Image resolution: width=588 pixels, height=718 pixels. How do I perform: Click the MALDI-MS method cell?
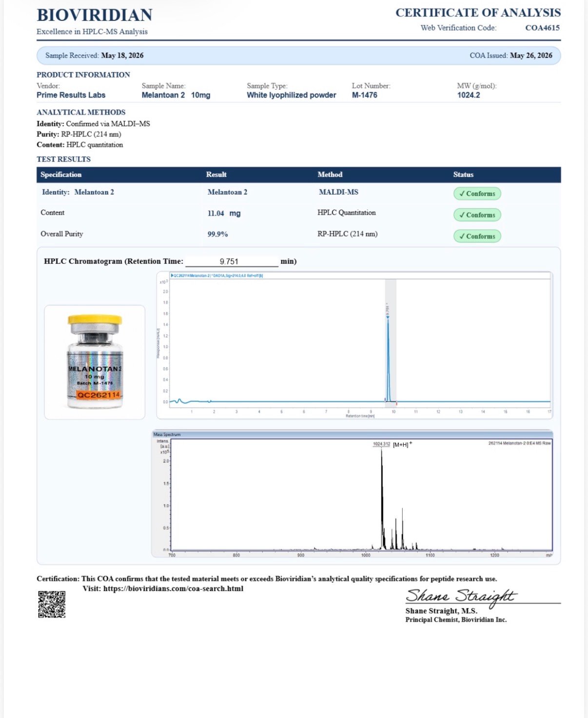[338, 192]
